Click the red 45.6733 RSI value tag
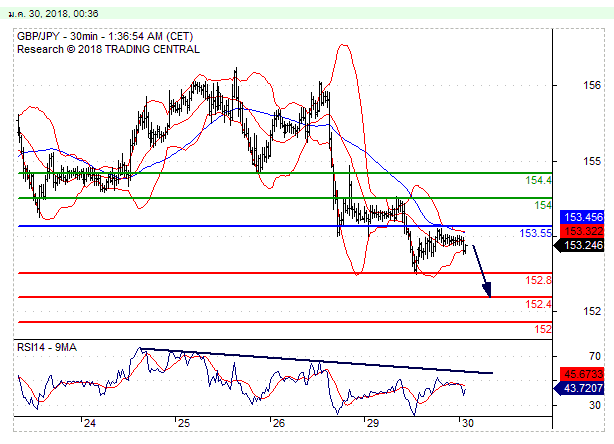 582,374
